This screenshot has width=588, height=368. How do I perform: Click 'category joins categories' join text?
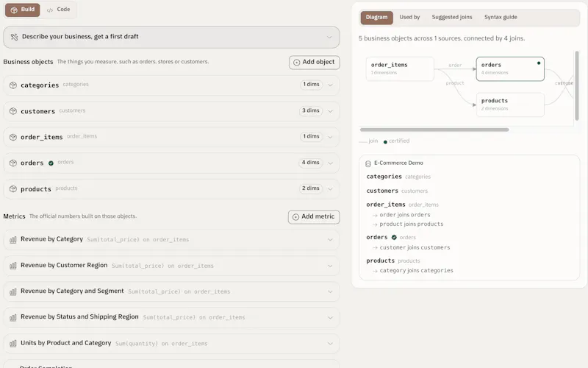(416, 271)
